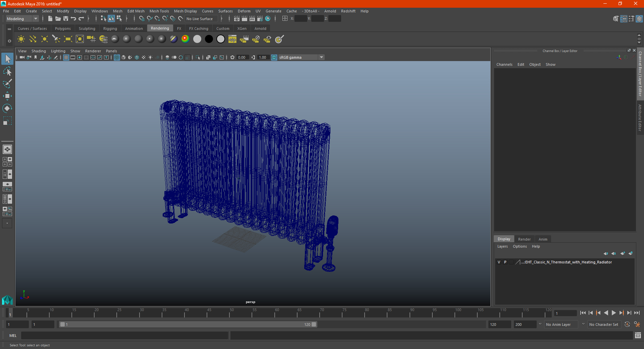The height and width of the screenshot is (349, 644).
Task: Start IPR render
Action: tap(252, 19)
